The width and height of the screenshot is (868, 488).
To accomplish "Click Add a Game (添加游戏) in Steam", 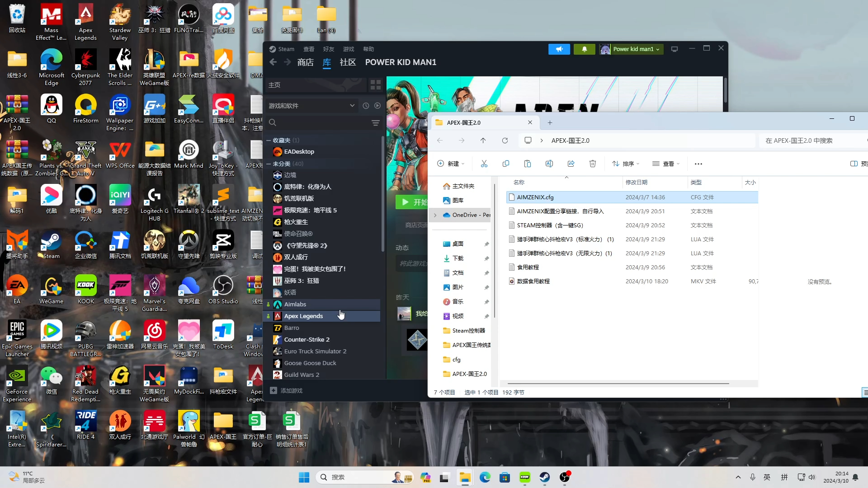I will tap(286, 391).
